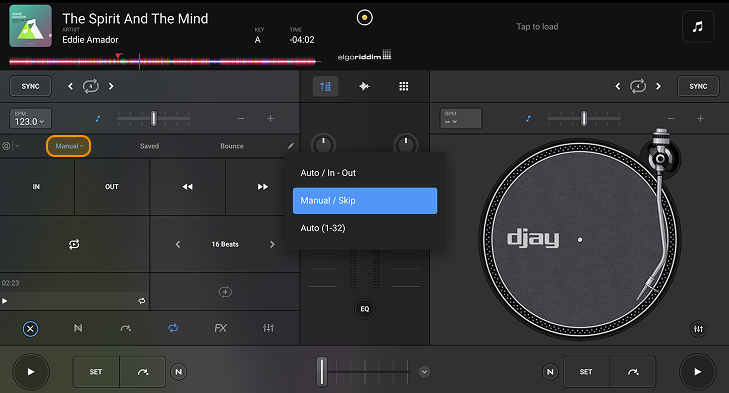Switch to the mixer view icon

(325, 86)
